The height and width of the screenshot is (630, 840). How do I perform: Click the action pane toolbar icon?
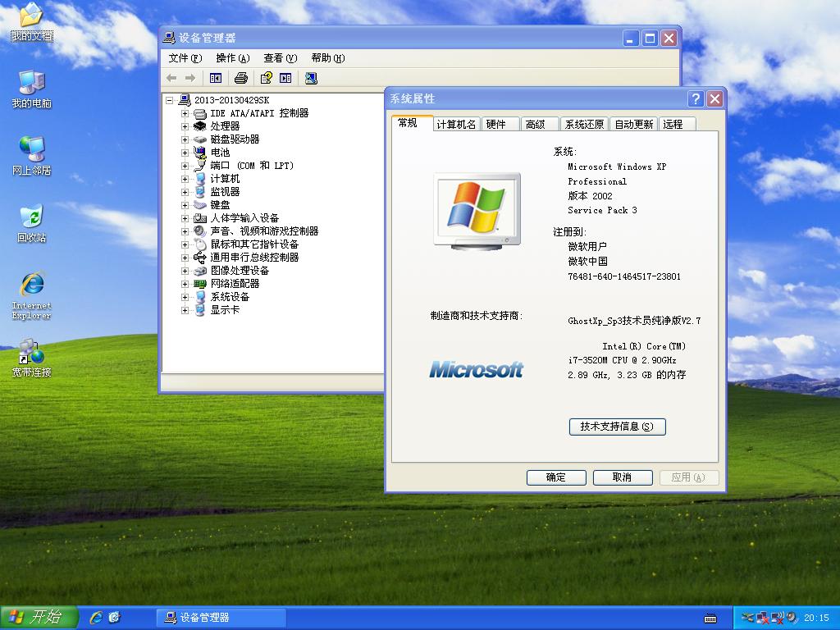pos(285,78)
